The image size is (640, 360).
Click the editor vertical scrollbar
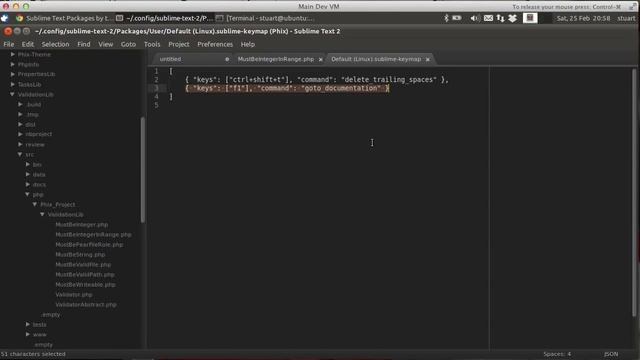[x=634, y=192]
